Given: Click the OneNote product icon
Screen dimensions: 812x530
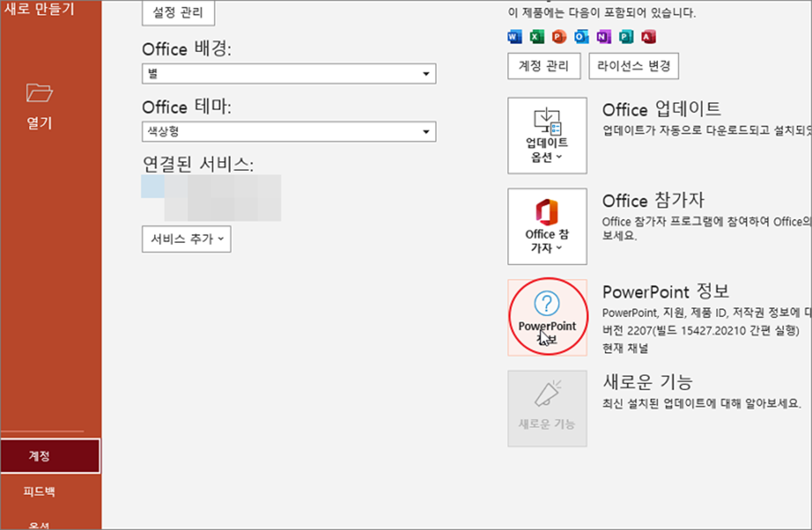Looking at the screenshot, I should pyautogui.click(x=603, y=37).
